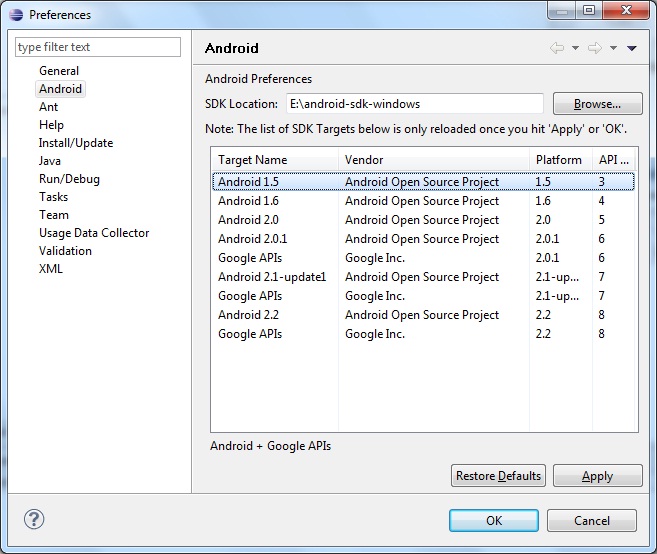This screenshot has height=554, width=657.
Task: Close the Preferences window
Action: [x=626, y=10]
